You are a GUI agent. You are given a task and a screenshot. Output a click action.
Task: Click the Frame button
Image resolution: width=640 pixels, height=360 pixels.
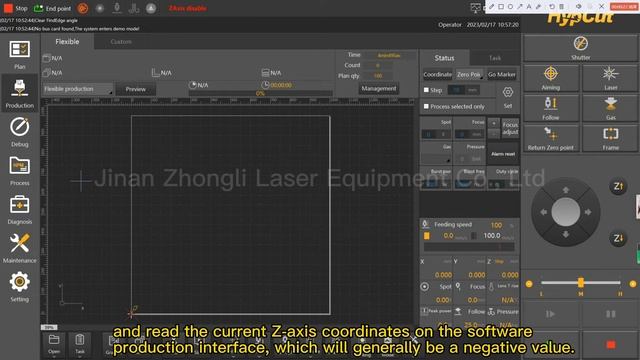tap(610, 138)
